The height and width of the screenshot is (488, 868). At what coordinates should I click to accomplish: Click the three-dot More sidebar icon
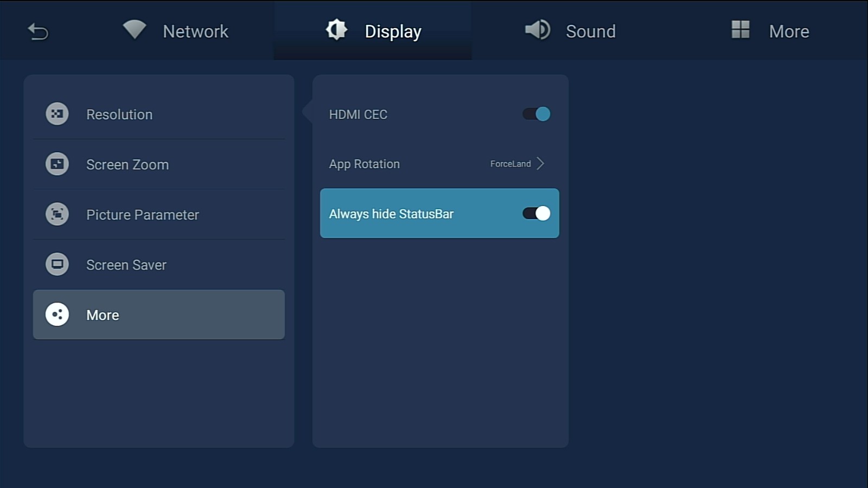point(57,314)
